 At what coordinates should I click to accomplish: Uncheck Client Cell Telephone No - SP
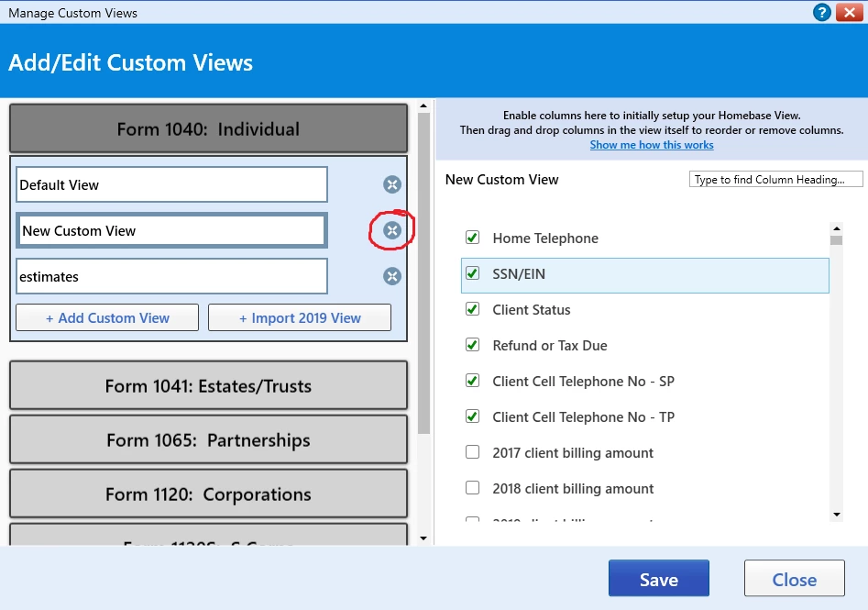tap(472, 381)
